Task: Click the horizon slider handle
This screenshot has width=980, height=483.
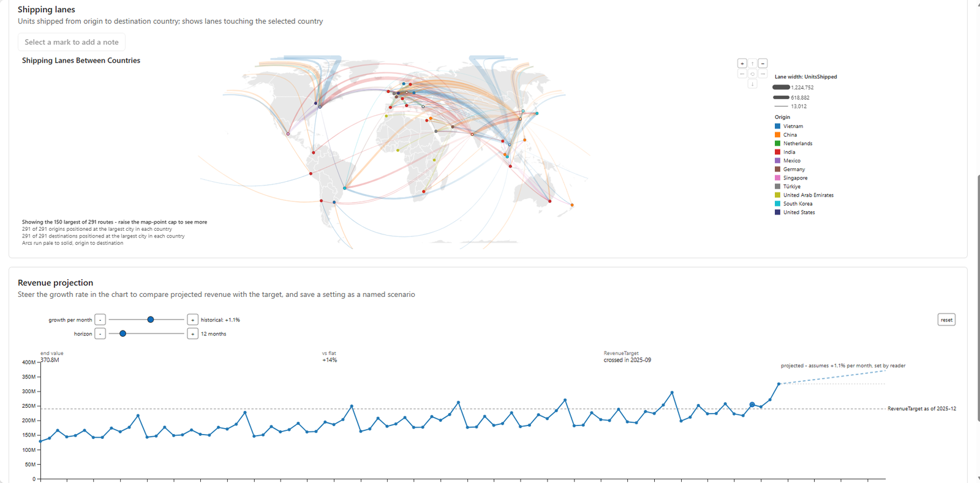Action: [x=123, y=334]
